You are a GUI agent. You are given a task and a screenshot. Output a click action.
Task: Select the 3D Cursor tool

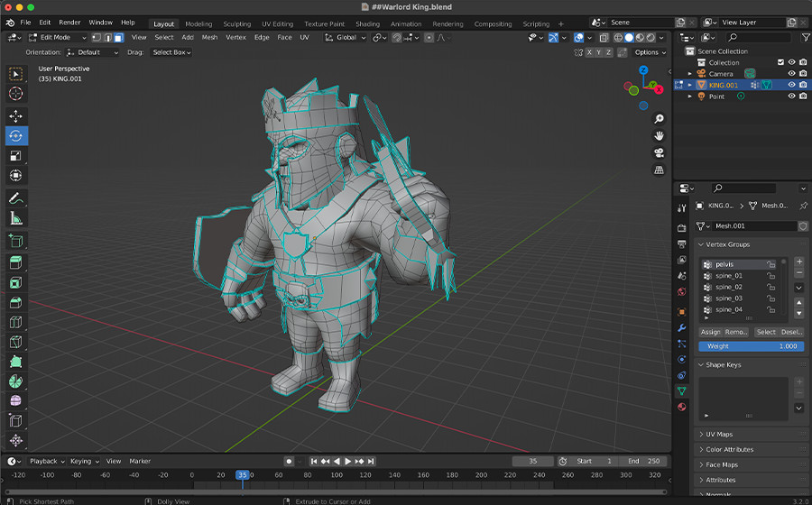15,94
